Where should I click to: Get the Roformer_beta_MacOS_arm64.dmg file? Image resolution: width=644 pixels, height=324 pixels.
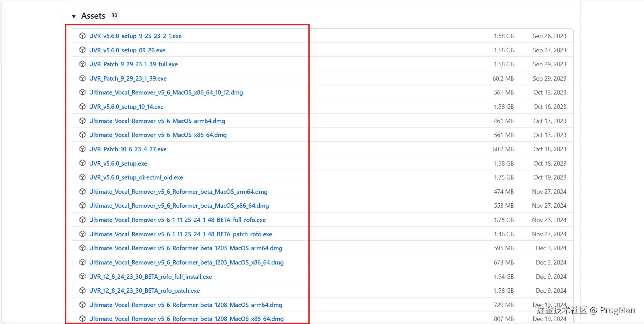tap(178, 192)
